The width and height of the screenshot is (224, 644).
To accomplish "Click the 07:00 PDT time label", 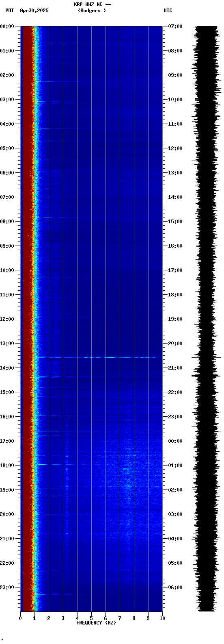I will [x=7, y=197].
